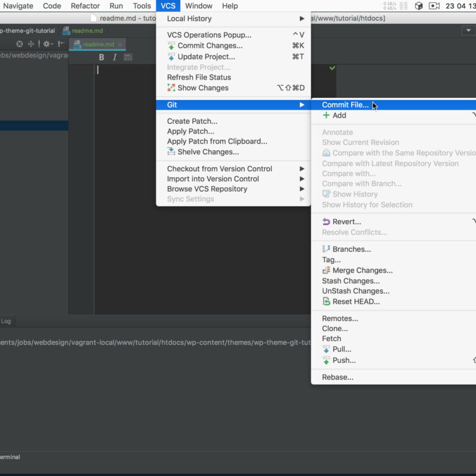Image resolution: width=476 pixels, height=476 pixels.
Task: Select Commit File... in Git submenu
Action: 394,105
